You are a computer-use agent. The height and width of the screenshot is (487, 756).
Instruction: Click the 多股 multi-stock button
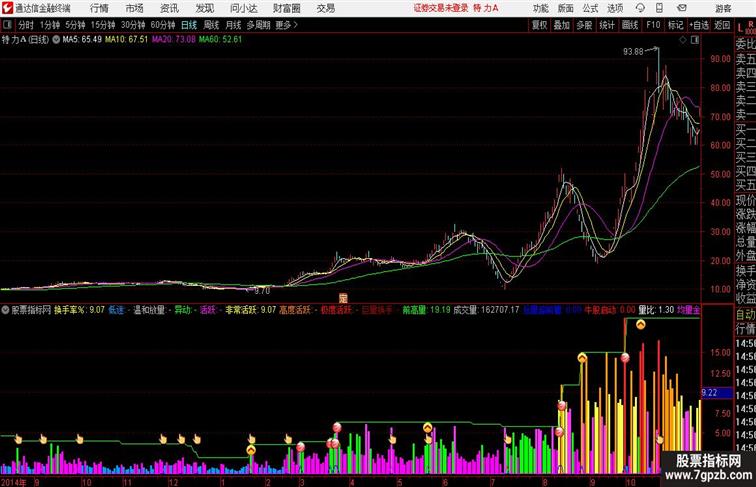click(584, 25)
